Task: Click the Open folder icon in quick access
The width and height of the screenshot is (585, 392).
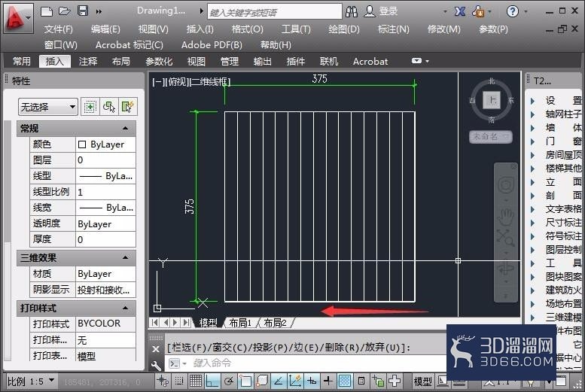Action: point(65,11)
